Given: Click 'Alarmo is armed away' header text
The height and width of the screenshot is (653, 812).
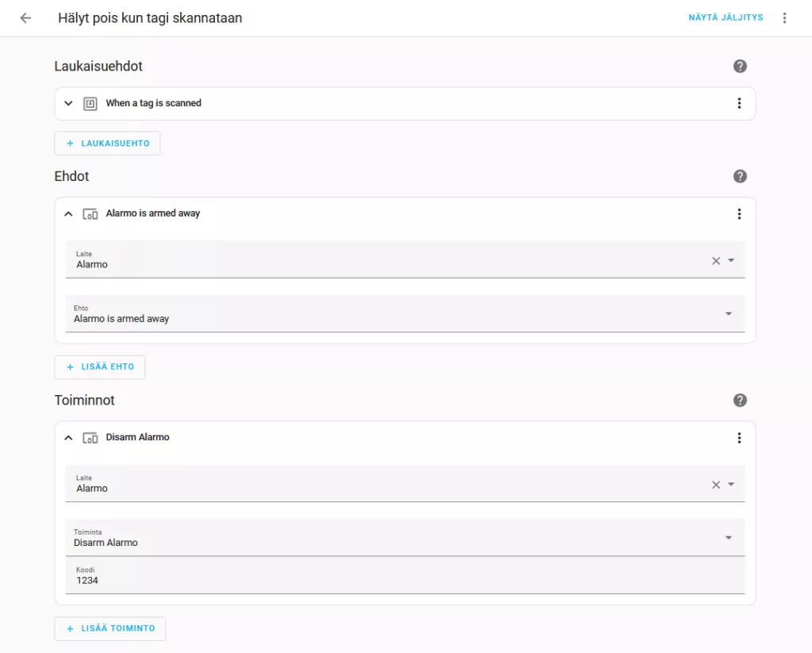Looking at the screenshot, I should click(153, 213).
